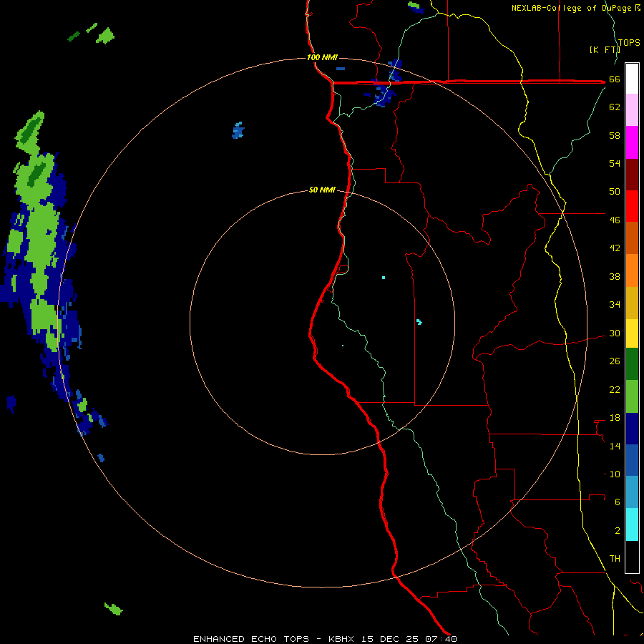644x644 pixels.
Task: Click the 66 legend label
Action: point(615,79)
